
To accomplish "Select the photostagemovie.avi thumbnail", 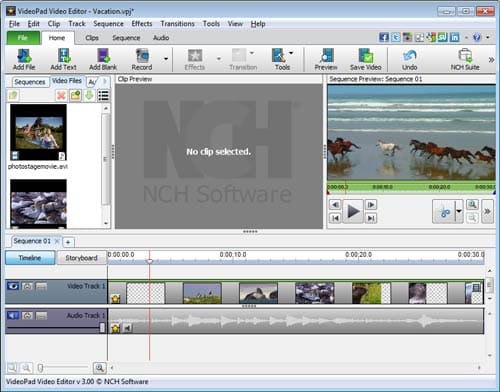I will coord(38,132).
